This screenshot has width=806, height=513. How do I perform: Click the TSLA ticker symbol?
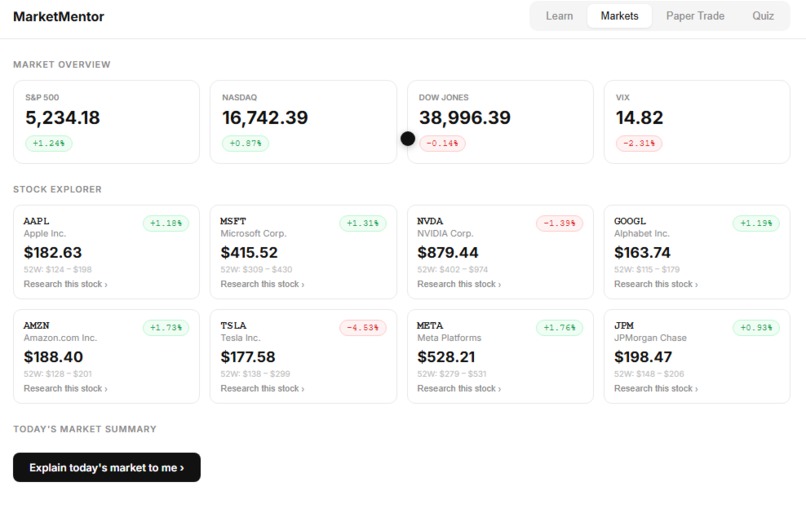(x=233, y=325)
